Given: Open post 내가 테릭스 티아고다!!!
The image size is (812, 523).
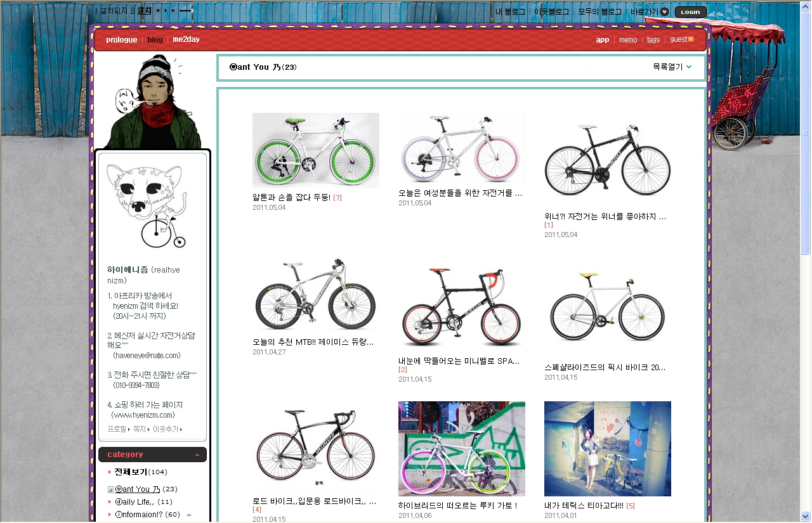Looking at the screenshot, I should click(584, 505).
